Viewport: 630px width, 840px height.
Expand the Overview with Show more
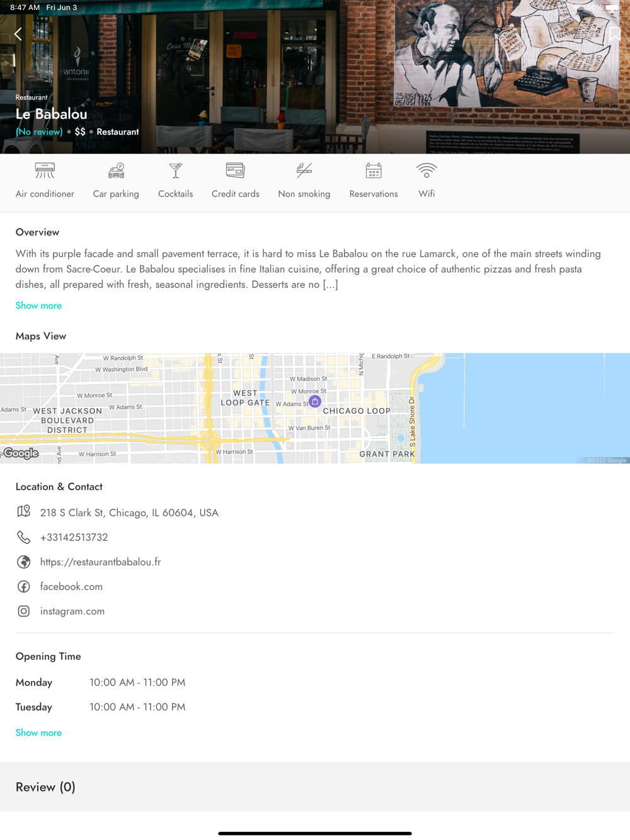coord(38,305)
